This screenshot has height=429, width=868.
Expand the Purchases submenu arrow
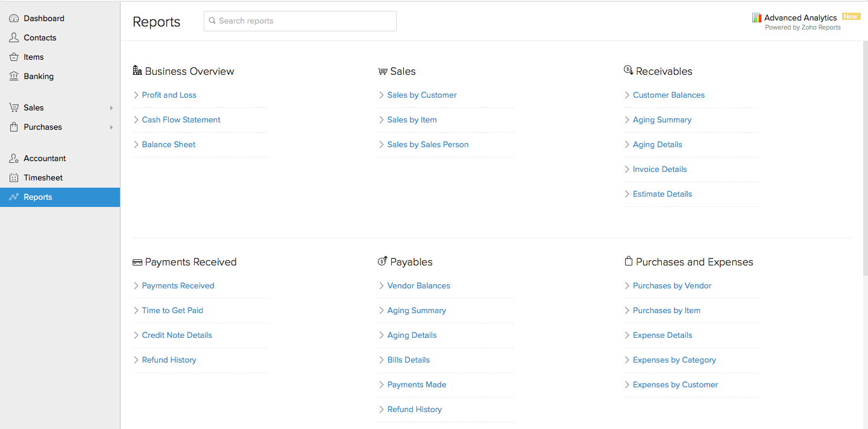pyautogui.click(x=112, y=127)
